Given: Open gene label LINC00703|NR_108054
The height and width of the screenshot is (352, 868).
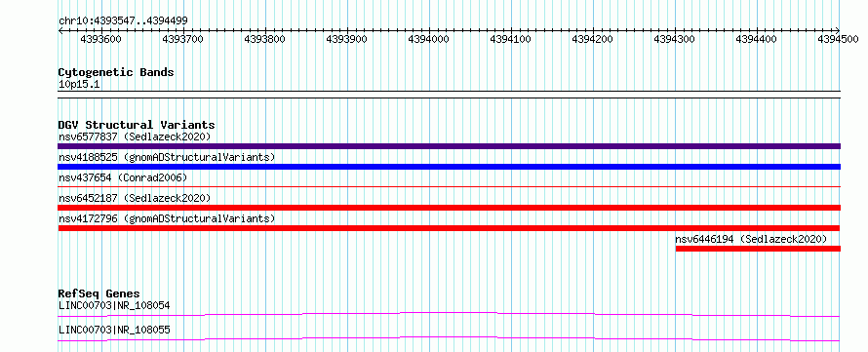Looking at the screenshot, I should pos(114,305).
